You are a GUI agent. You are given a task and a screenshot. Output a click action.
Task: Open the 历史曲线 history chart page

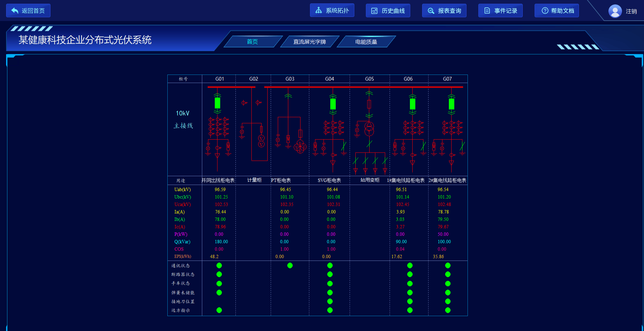tap(388, 11)
